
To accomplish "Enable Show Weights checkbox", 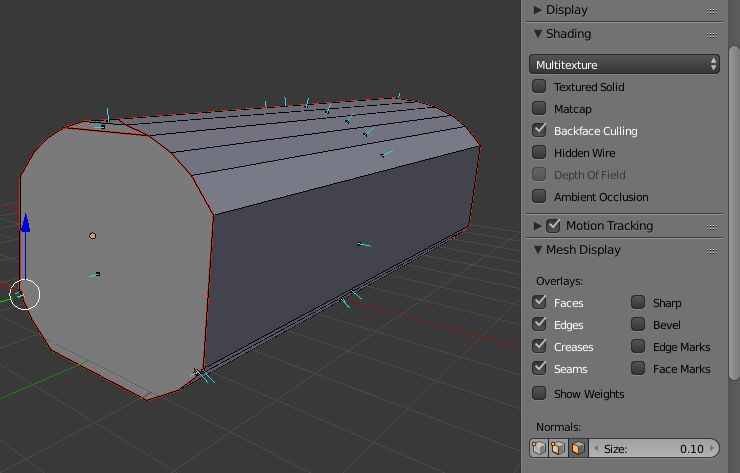I will (x=539, y=393).
